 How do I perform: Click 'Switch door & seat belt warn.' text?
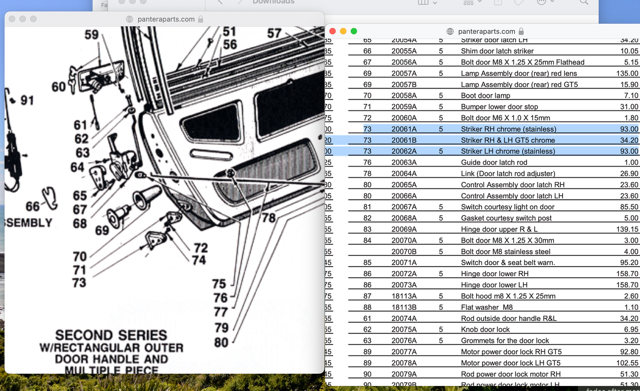[x=508, y=262]
